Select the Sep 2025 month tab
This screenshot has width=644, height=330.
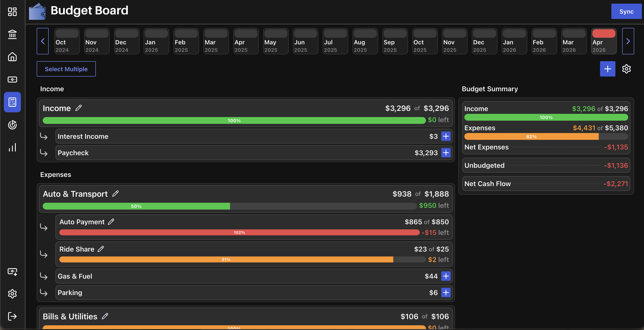pyautogui.click(x=395, y=41)
